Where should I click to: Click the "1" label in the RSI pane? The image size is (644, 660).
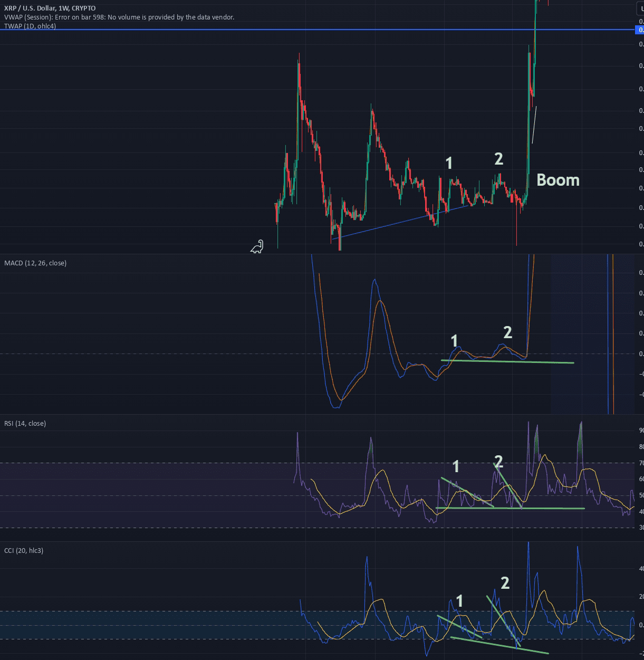[x=456, y=466]
